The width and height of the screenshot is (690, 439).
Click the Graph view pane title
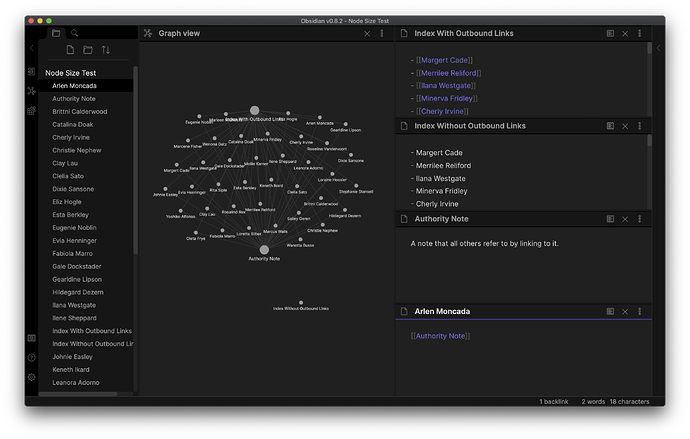[x=179, y=33]
